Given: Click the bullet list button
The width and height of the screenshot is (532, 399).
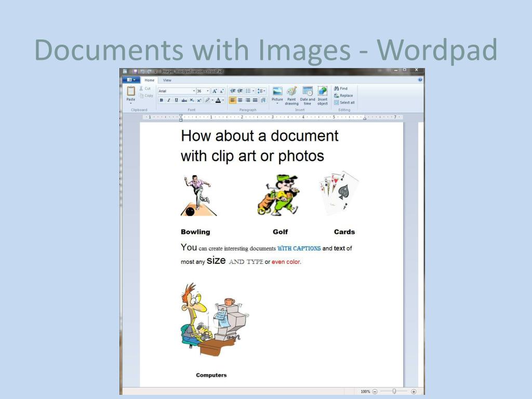Looking at the screenshot, I should (248, 91).
